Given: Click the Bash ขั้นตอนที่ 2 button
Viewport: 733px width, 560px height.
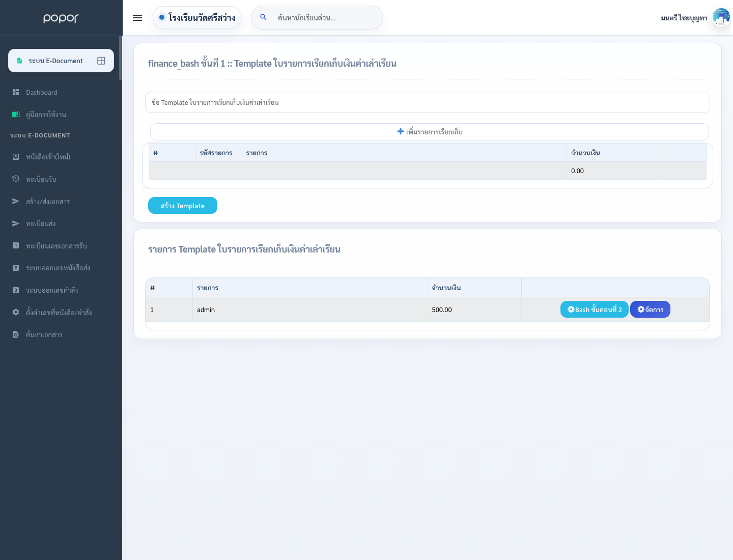Looking at the screenshot, I should point(595,310).
